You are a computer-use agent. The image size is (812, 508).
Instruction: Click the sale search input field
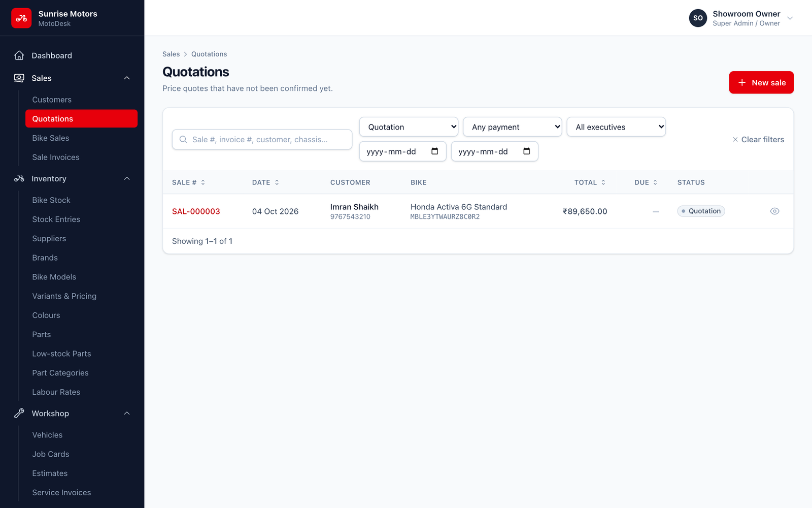262,140
